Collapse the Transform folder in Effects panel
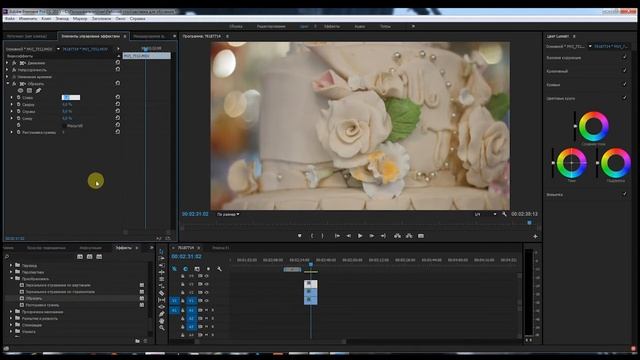640x360 pixels. pyautogui.click(x=11, y=278)
